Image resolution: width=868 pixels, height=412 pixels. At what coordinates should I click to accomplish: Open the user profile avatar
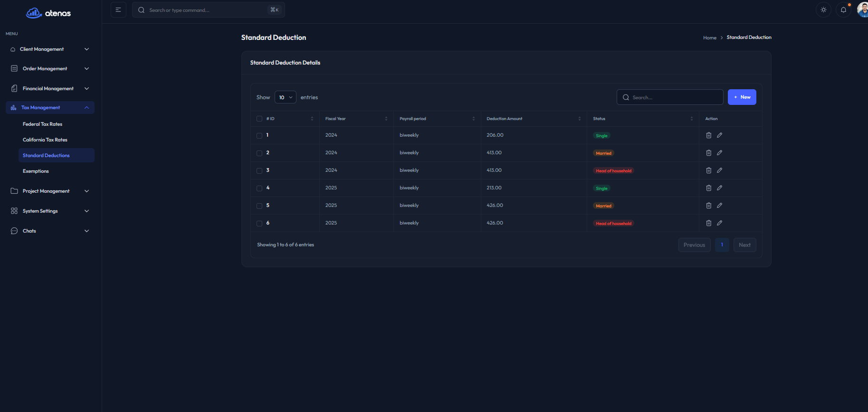tap(862, 9)
